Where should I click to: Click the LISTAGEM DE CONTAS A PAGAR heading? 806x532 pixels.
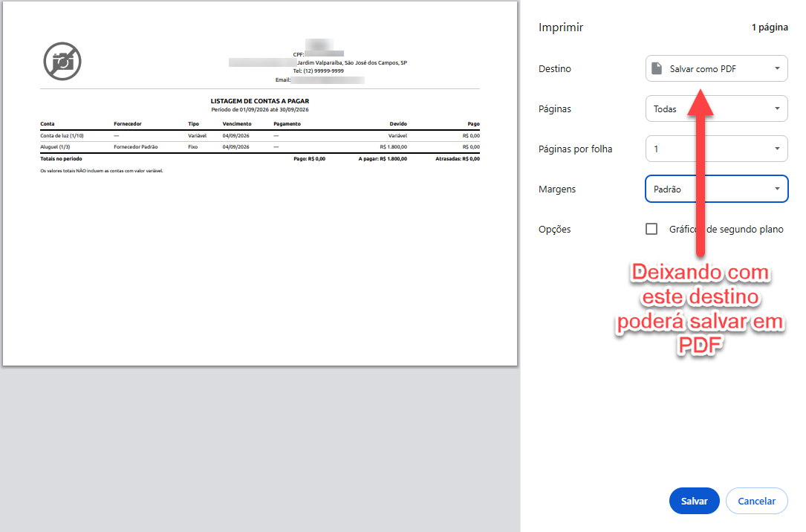(x=259, y=101)
